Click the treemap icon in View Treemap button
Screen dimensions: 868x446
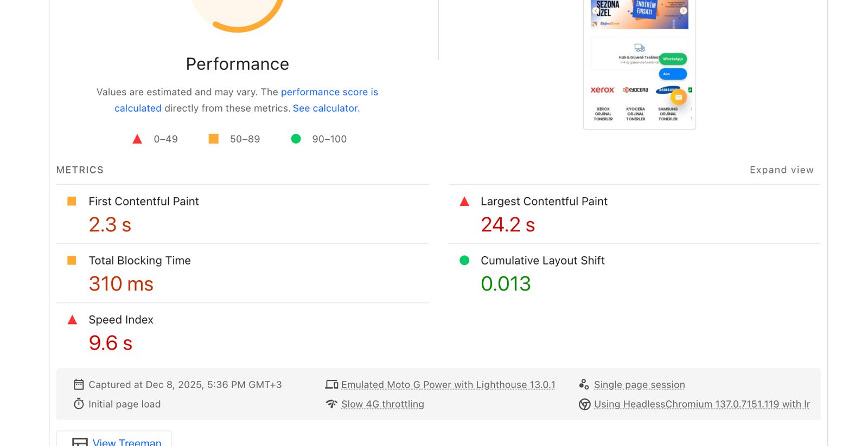[x=80, y=442]
